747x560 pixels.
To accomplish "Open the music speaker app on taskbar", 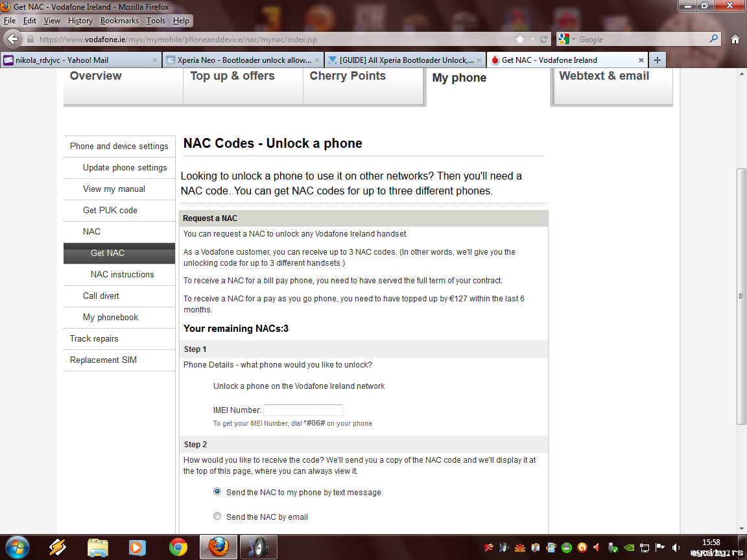I will (258, 547).
